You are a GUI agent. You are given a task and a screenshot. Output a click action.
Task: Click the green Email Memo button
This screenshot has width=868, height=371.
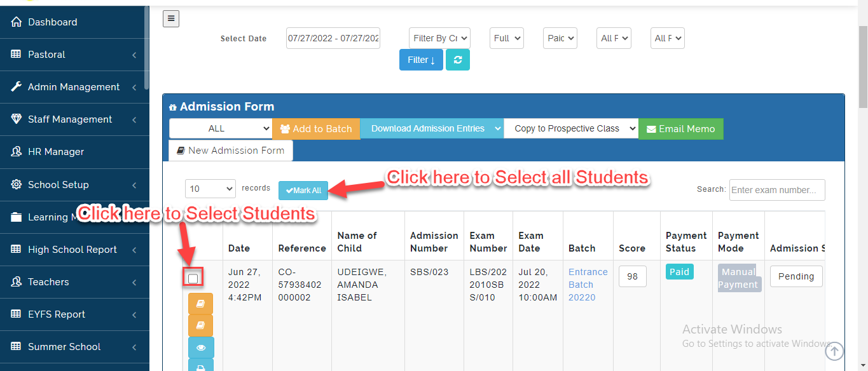point(680,128)
